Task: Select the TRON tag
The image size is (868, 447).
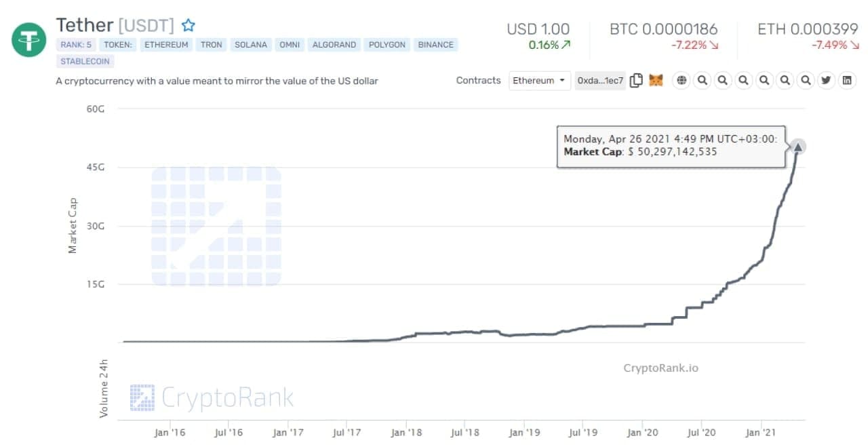Action: coord(211,45)
